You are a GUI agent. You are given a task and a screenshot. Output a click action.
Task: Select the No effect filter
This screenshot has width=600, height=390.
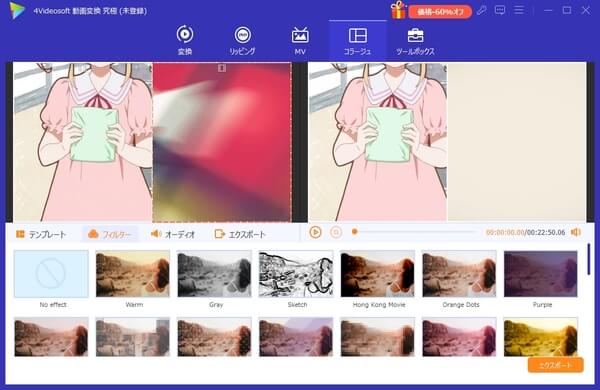point(51,274)
